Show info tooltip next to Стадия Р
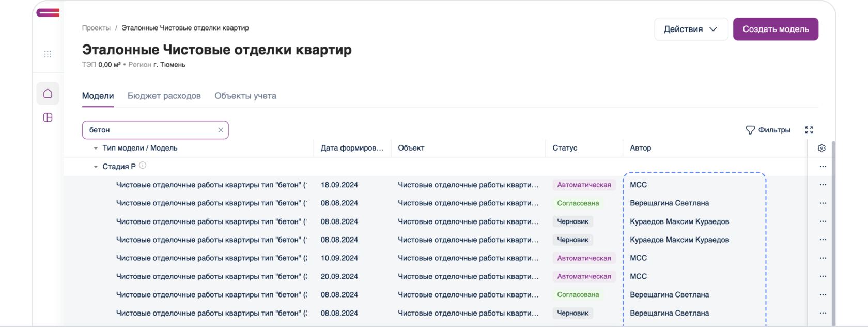This screenshot has height=327, width=868. click(143, 166)
